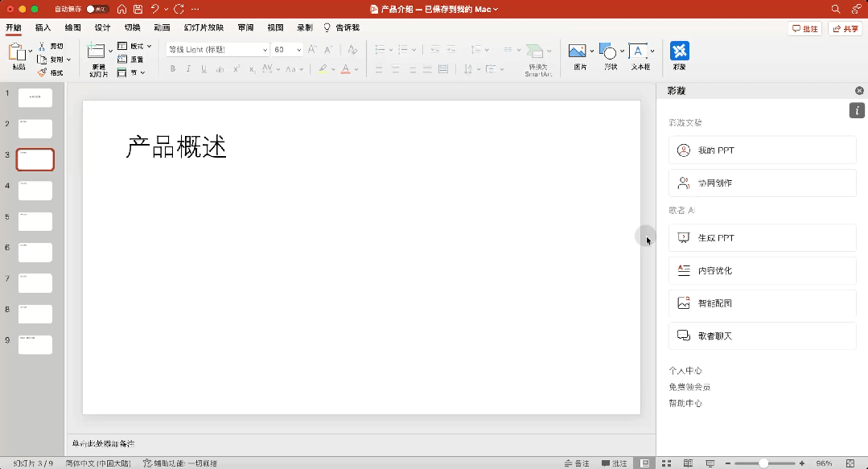Start slideshow from status bar icon
Viewport: 868px width, 469px height.
pyautogui.click(x=710, y=463)
